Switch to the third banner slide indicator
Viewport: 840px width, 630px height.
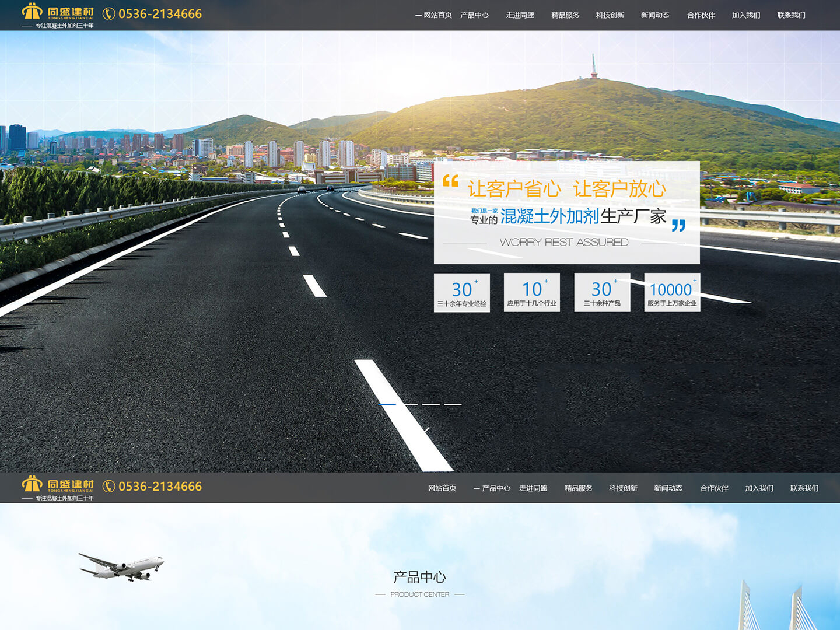(431, 404)
